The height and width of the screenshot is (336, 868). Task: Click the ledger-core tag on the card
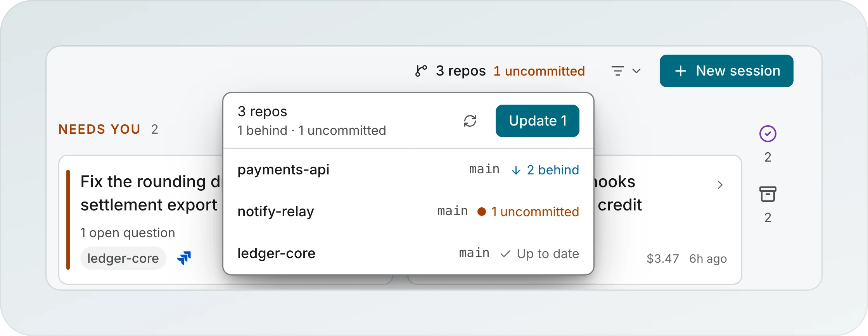tap(123, 258)
